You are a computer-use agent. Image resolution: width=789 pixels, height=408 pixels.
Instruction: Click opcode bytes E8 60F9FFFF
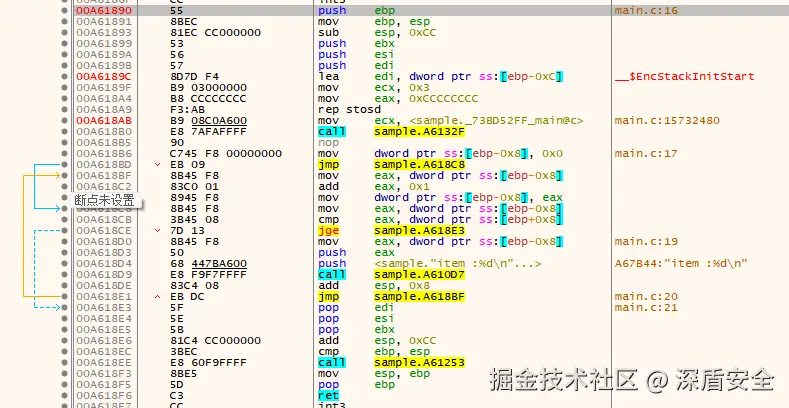click(208, 363)
